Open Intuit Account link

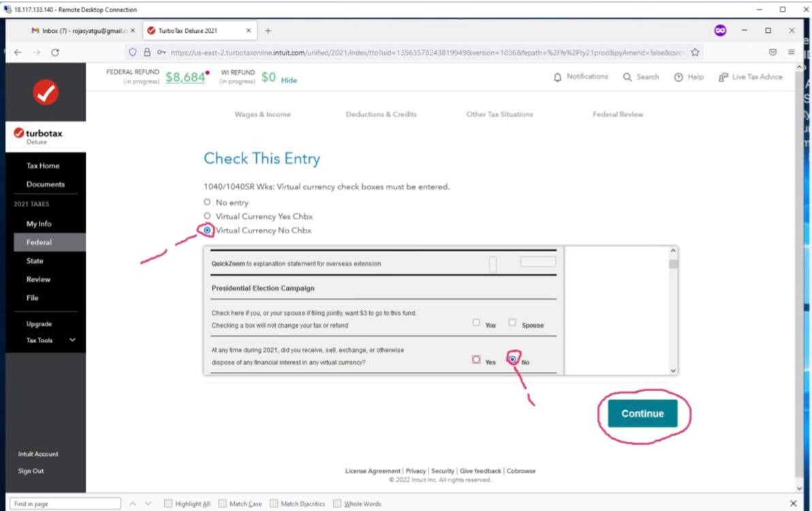tap(38, 454)
